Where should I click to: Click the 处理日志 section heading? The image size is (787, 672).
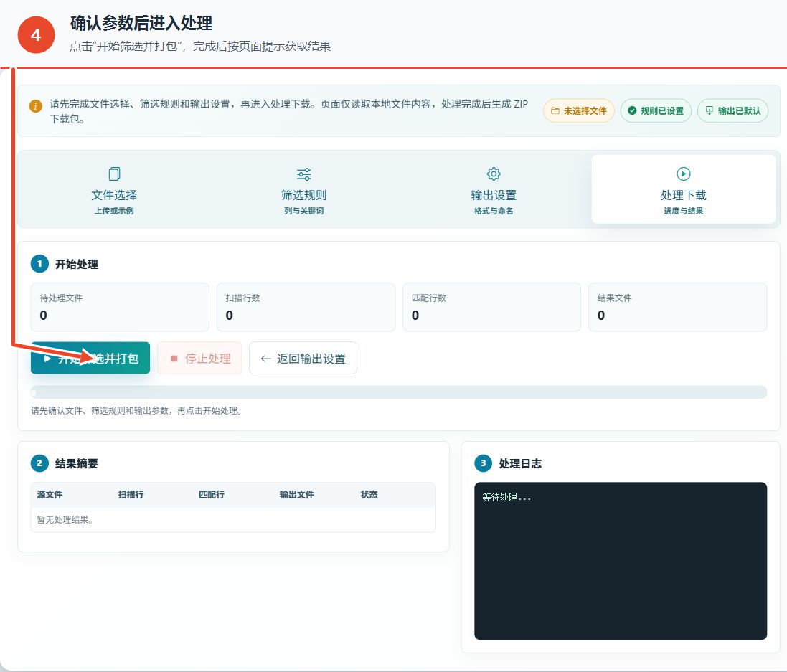pos(520,463)
